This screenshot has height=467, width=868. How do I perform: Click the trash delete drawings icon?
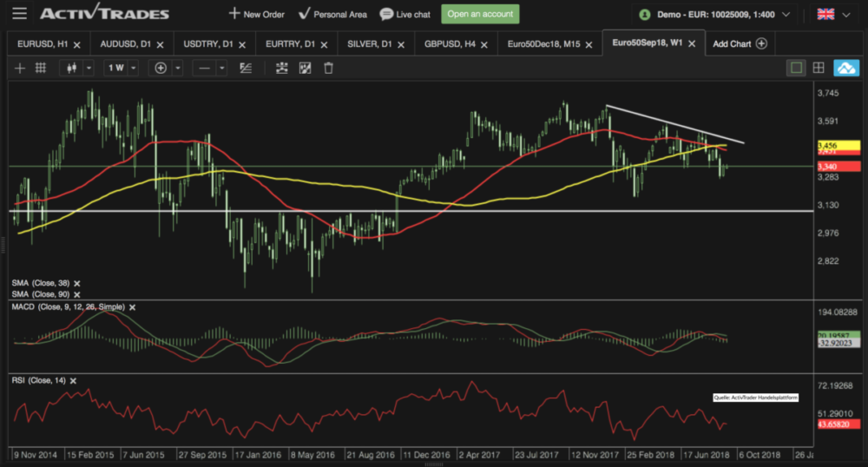pos(328,68)
